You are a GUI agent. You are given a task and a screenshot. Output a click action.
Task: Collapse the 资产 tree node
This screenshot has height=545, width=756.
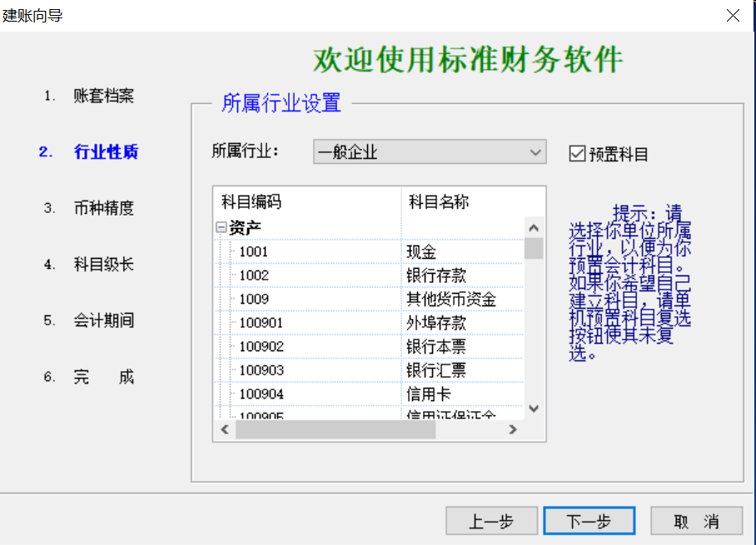tap(221, 227)
